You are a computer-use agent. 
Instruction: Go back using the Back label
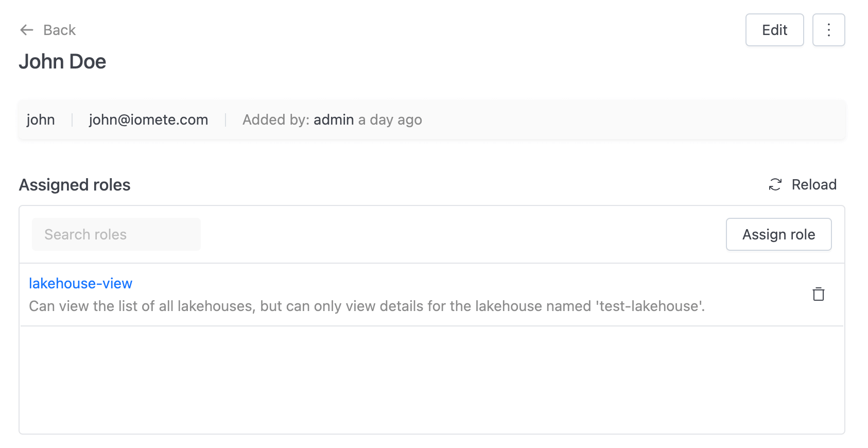tap(59, 30)
